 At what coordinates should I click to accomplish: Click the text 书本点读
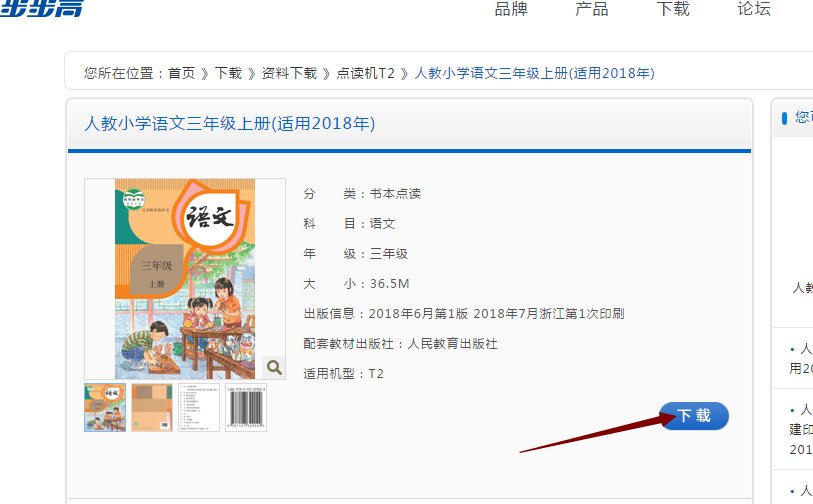click(395, 194)
